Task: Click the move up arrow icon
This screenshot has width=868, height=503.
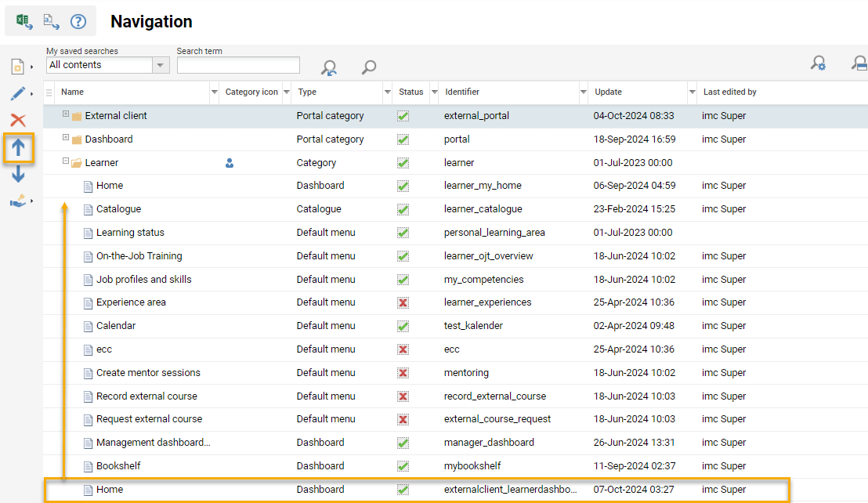Action: pos(19,147)
